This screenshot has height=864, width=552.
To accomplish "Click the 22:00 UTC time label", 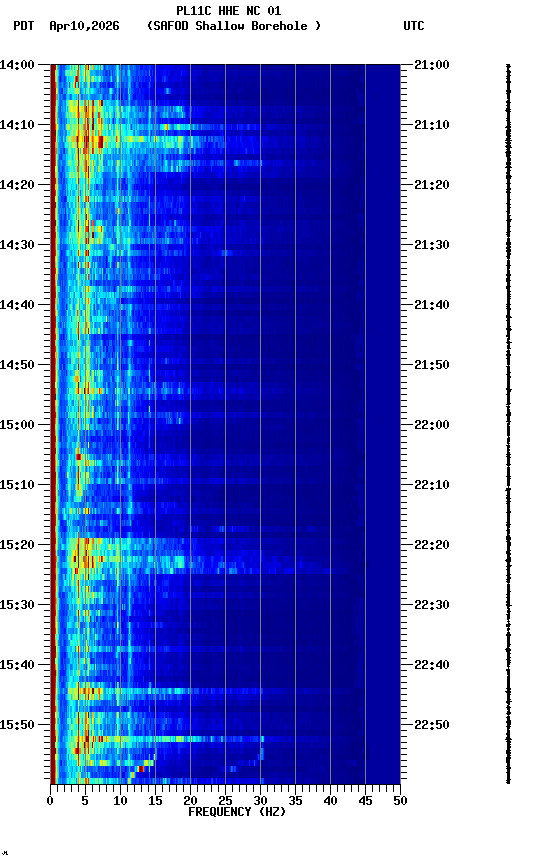I will pyautogui.click(x=432, y=425).
